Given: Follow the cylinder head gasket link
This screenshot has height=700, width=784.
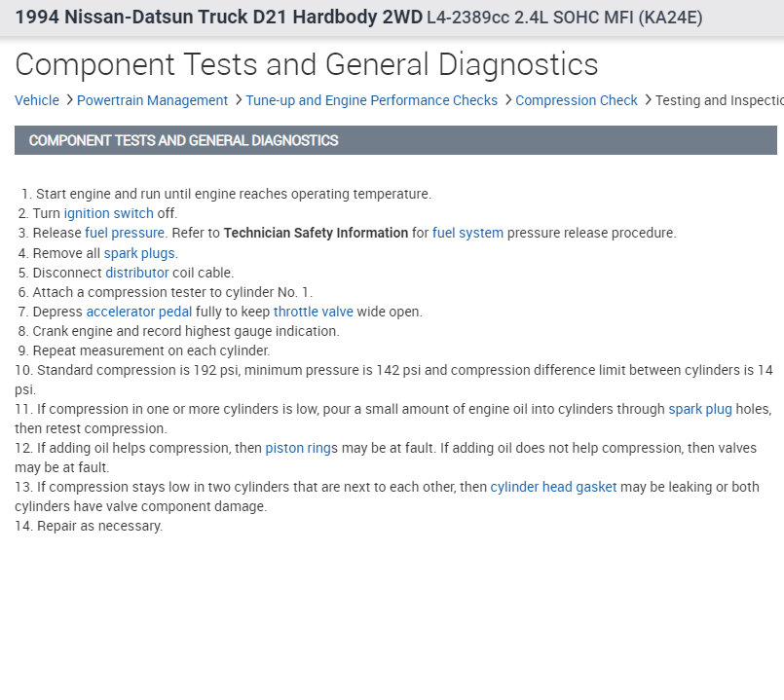Looking at the screenshot, I should click(553, 487).
